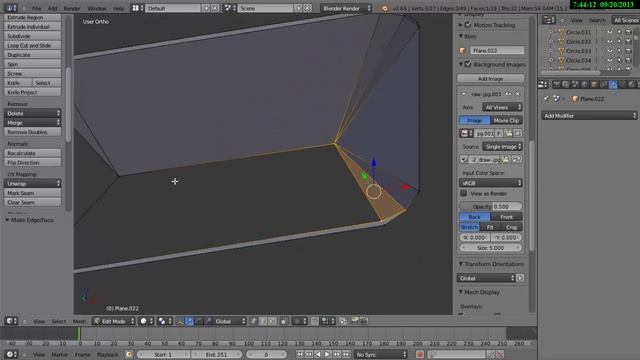Select the Front draw depth option

click(x=507, y=217)
